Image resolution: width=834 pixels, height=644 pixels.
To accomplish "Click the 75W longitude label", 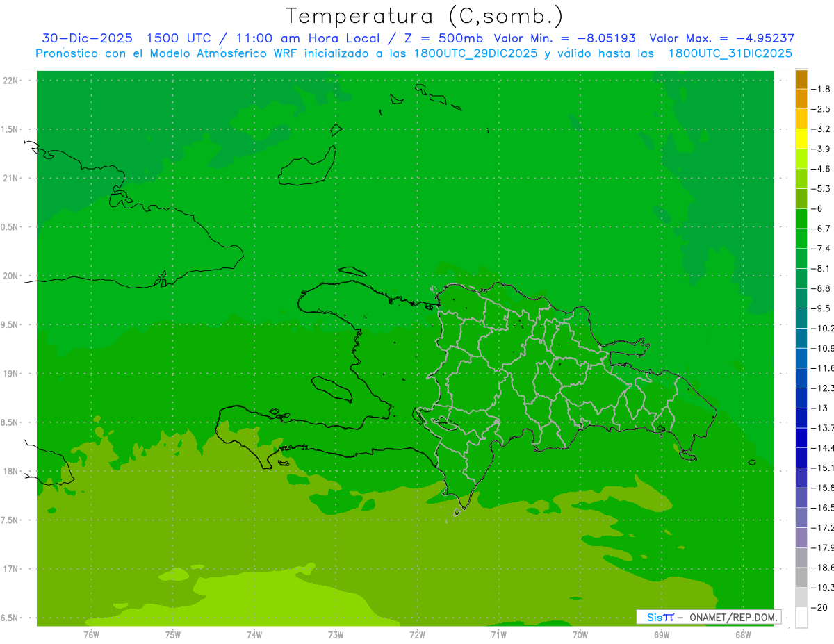I will (172, 634).
